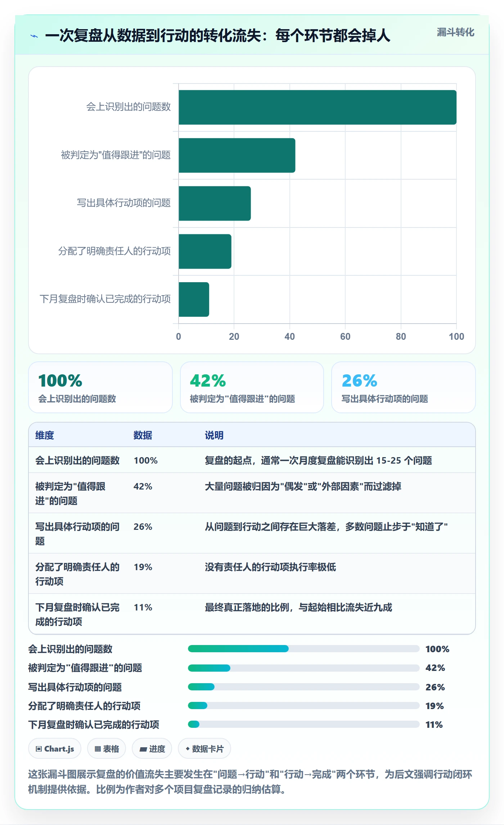Select the 进度 chip

pos(152,749)
